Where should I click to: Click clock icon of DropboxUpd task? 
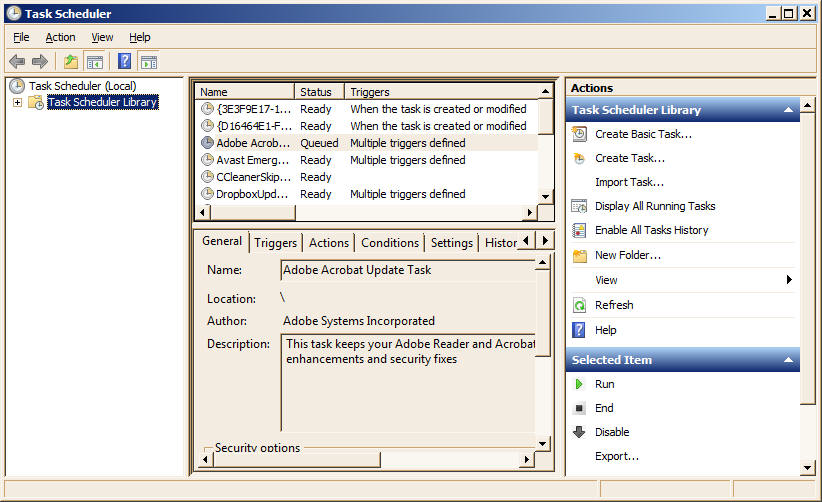(208, 193)
